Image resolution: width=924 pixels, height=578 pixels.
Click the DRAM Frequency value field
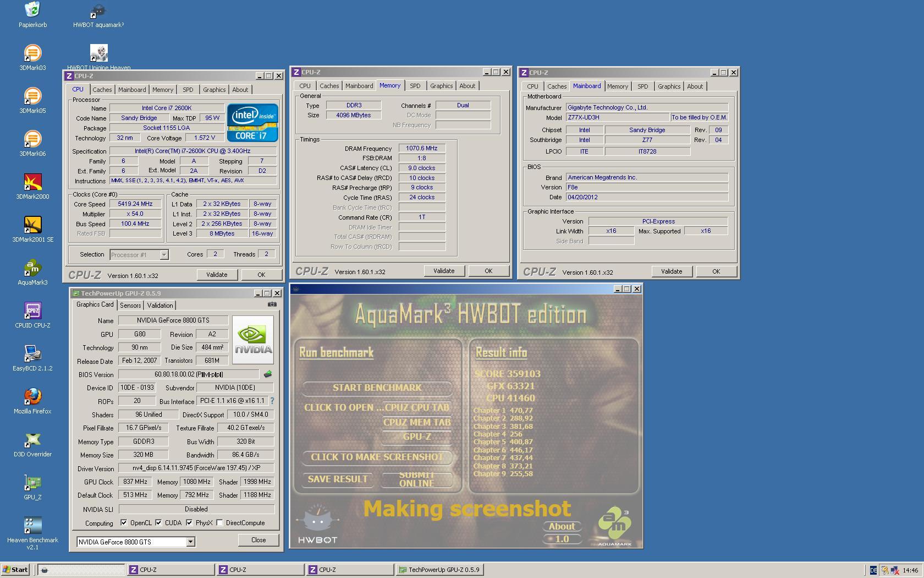point(422,148)
